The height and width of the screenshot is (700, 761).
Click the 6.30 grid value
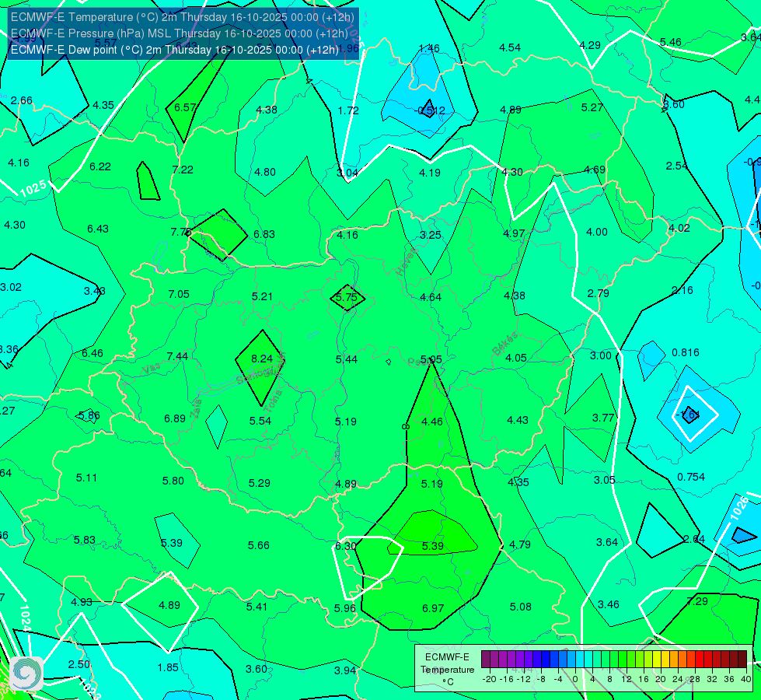(346, 546)
